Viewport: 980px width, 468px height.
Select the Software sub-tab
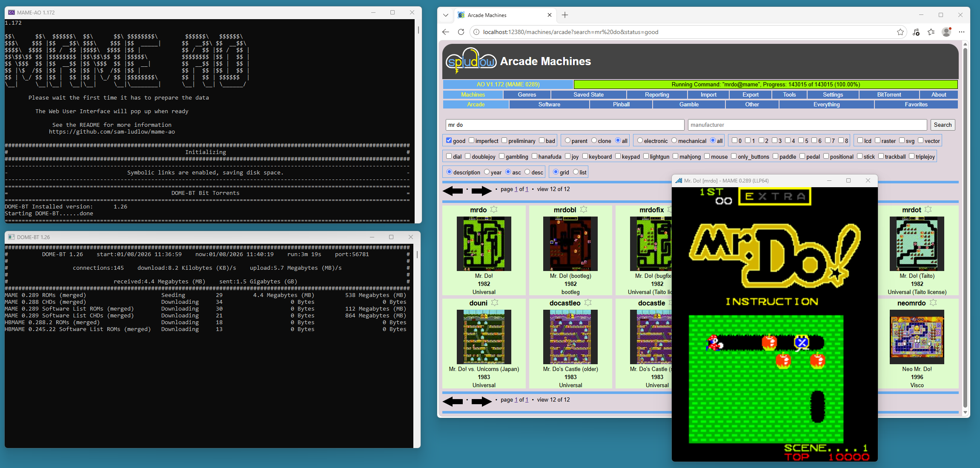coord(549,105)
